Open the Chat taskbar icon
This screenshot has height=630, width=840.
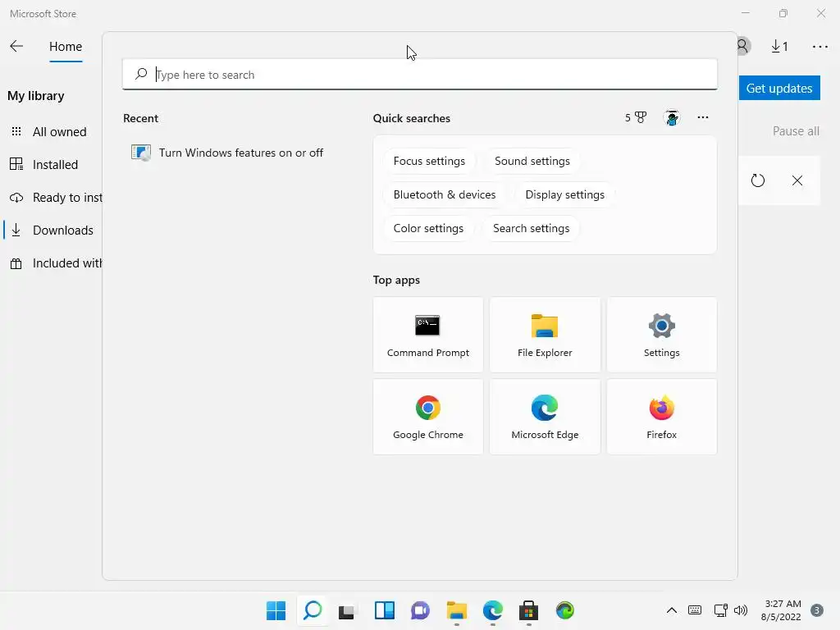tap(420, 610)
